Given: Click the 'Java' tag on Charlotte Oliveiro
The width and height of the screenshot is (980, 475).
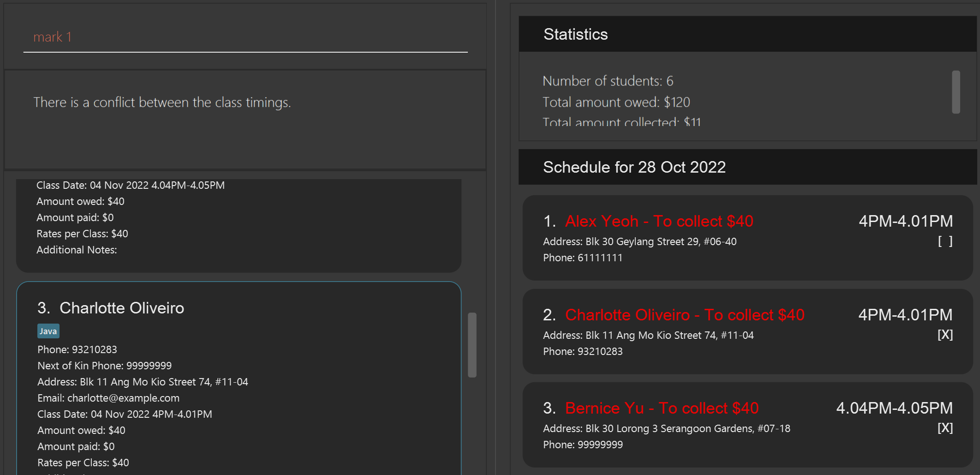Looking at the screenshot, I should 48,331.
